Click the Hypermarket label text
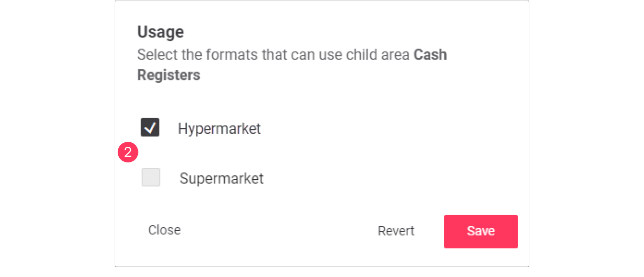This screenshot has height=277, width=644. [219, 128]
